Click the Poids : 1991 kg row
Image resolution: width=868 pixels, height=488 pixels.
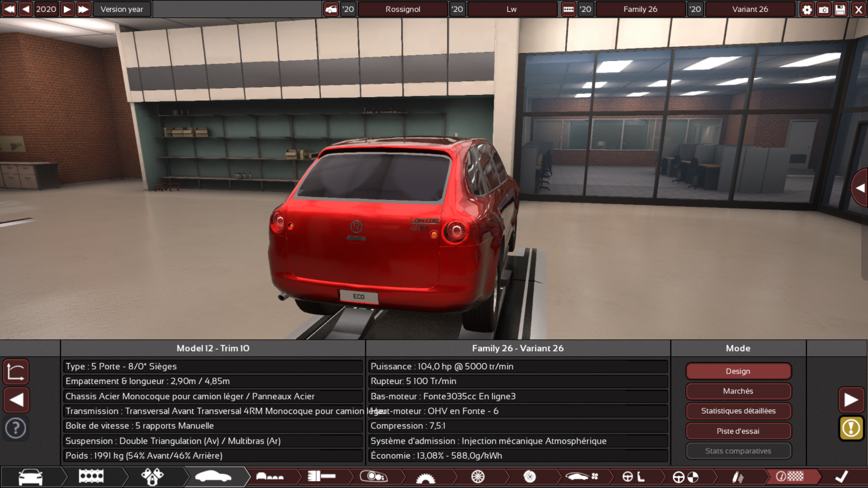coord(213,456)
